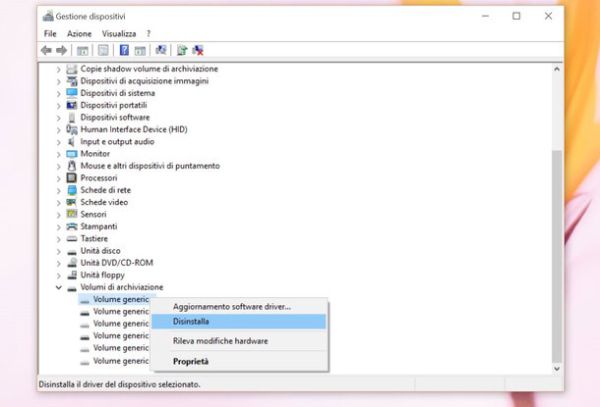Select the Unità disco label

(100, 251)
